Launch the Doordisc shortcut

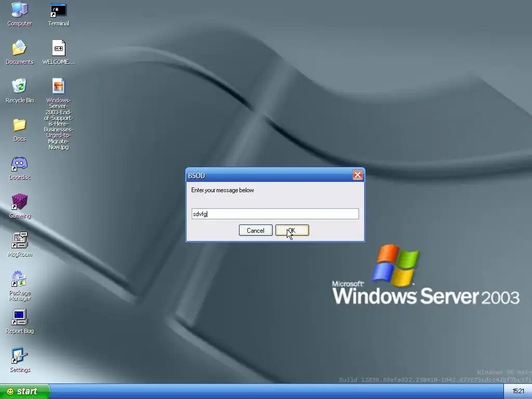pos(20,168)
